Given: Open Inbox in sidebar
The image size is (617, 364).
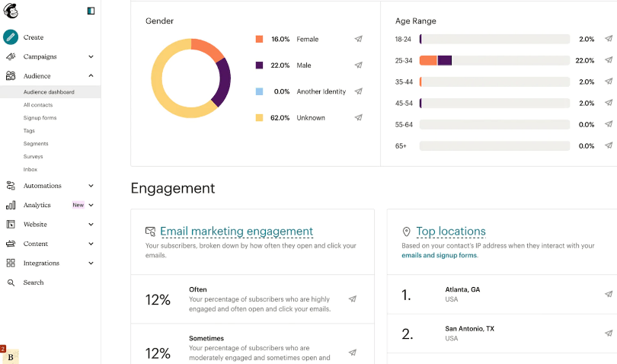Looking at the screenshot, I should click(x=30, y=169).
